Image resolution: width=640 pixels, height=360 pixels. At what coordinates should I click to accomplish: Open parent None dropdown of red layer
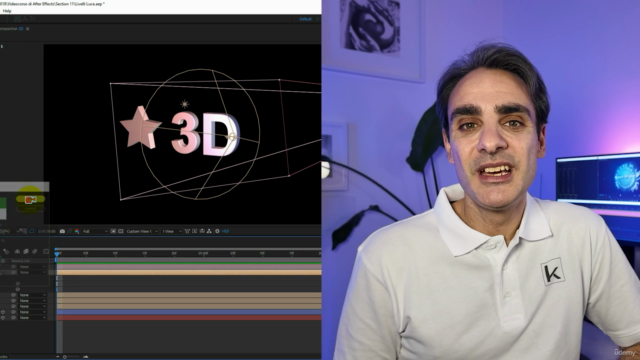click(x=32, y=318)
